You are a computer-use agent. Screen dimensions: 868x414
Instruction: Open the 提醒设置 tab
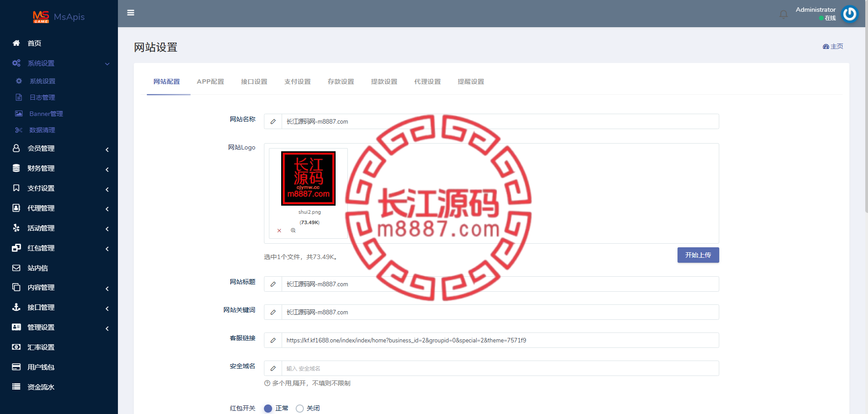[471, 82]
